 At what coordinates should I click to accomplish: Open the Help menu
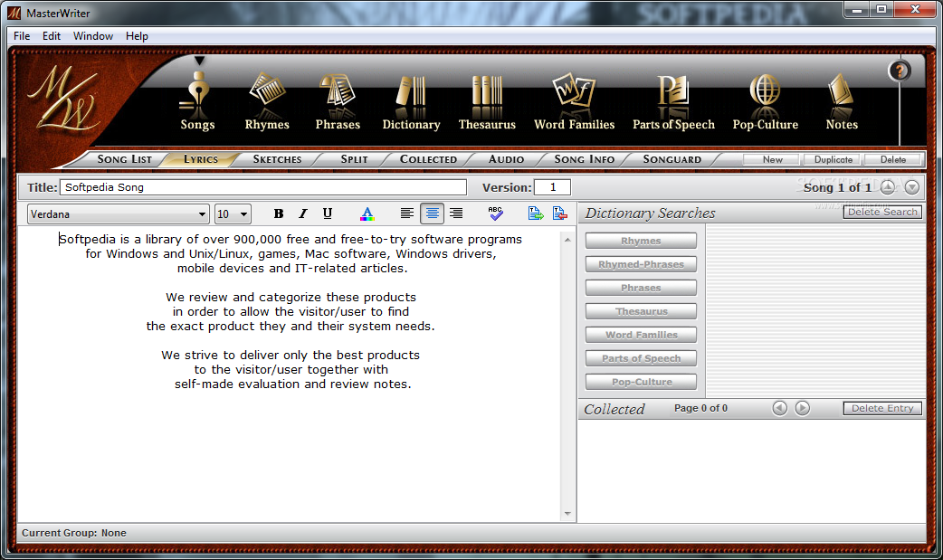click(x=137, y=36)
